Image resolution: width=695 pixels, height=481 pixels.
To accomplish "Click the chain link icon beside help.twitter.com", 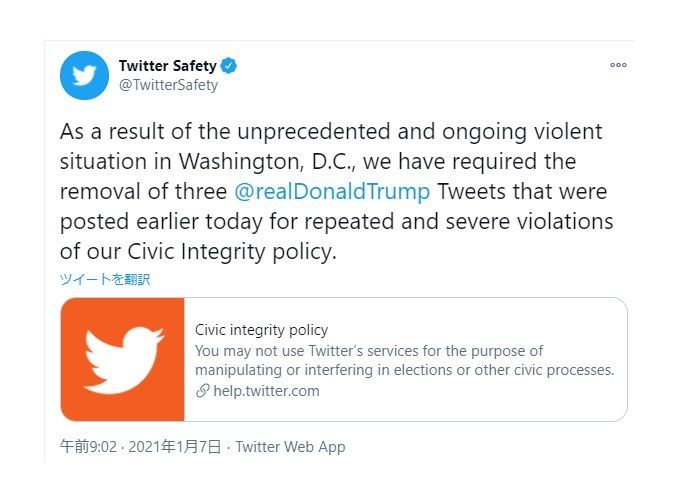I will [202, 391].
